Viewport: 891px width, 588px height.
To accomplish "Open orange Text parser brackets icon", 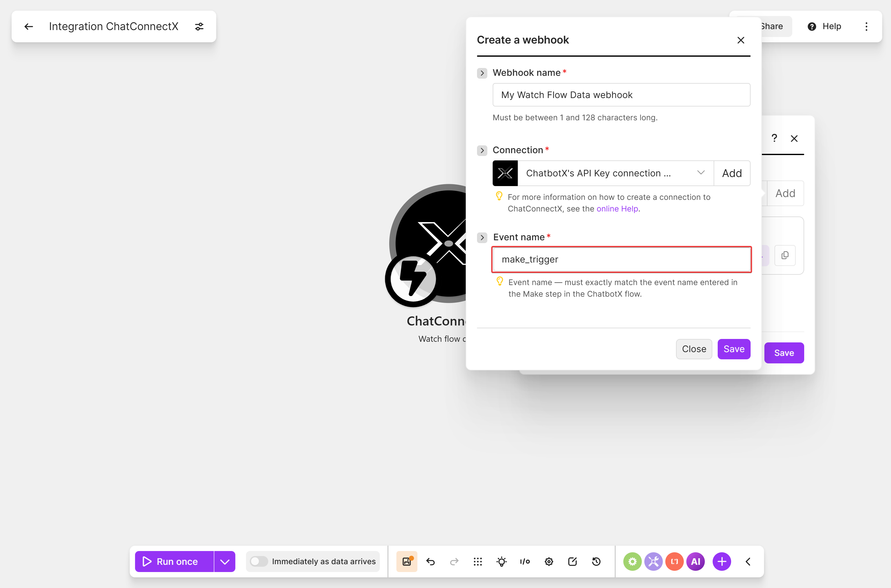I will [674, 561].
